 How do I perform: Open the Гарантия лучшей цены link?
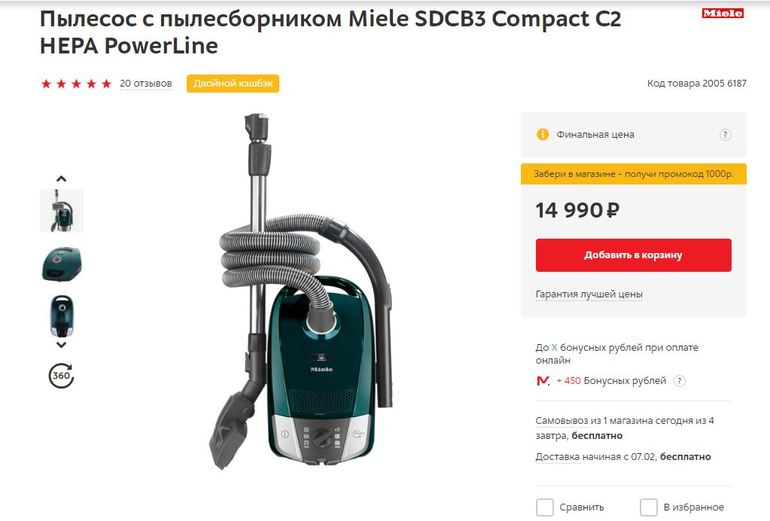click(x=589, y=294)
